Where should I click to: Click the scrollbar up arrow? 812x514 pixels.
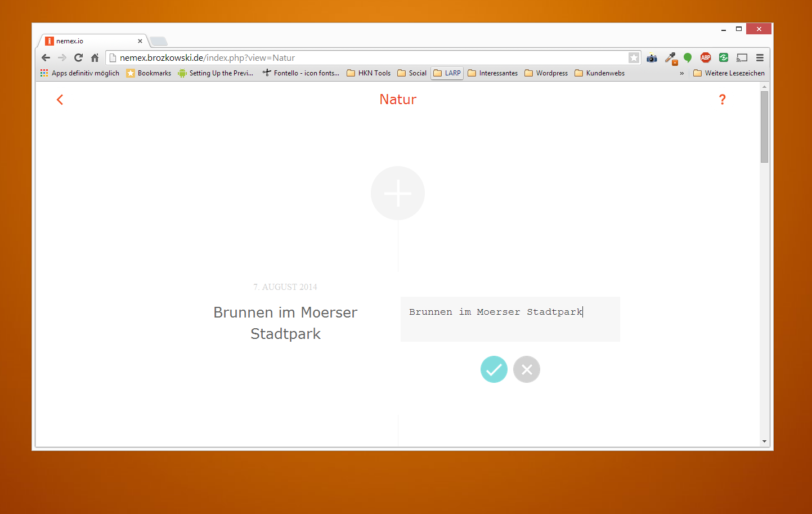[x=764, y=87]
